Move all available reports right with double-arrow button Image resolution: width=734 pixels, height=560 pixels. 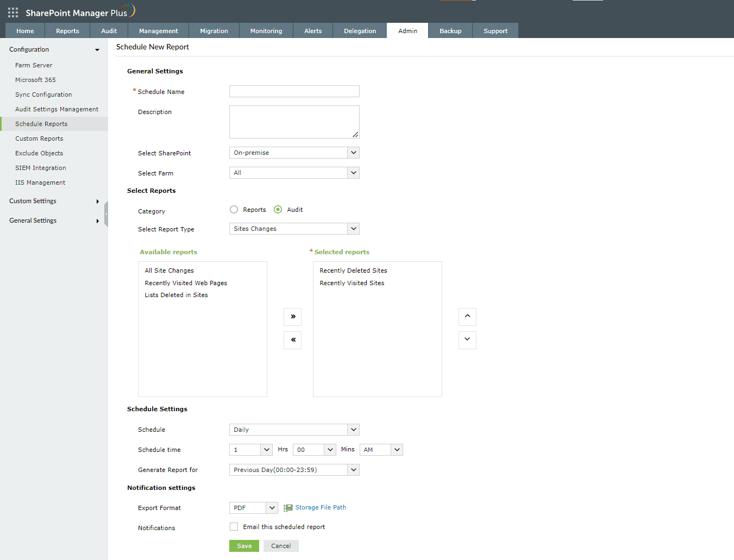click(292, 317)
